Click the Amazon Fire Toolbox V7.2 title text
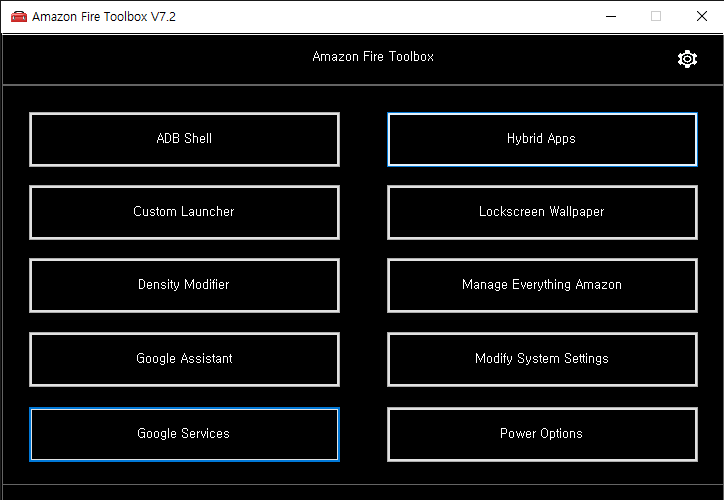 (x=104, y=17)
